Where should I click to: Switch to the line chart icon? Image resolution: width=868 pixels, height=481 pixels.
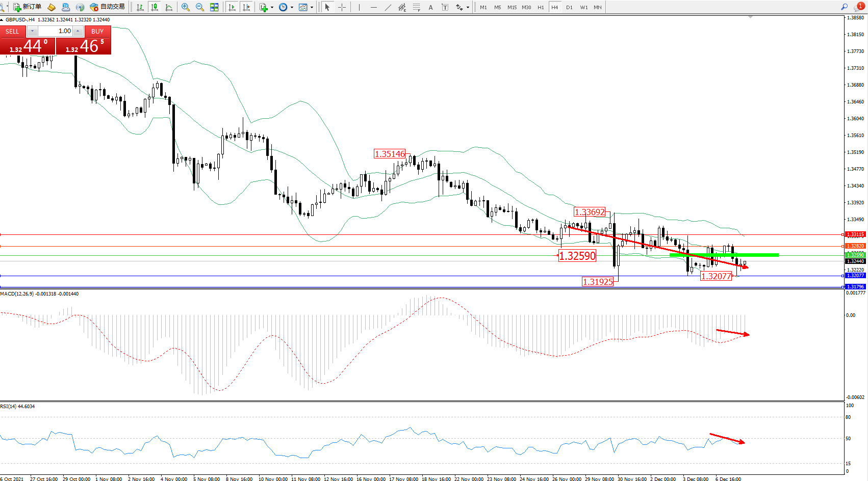169,7
